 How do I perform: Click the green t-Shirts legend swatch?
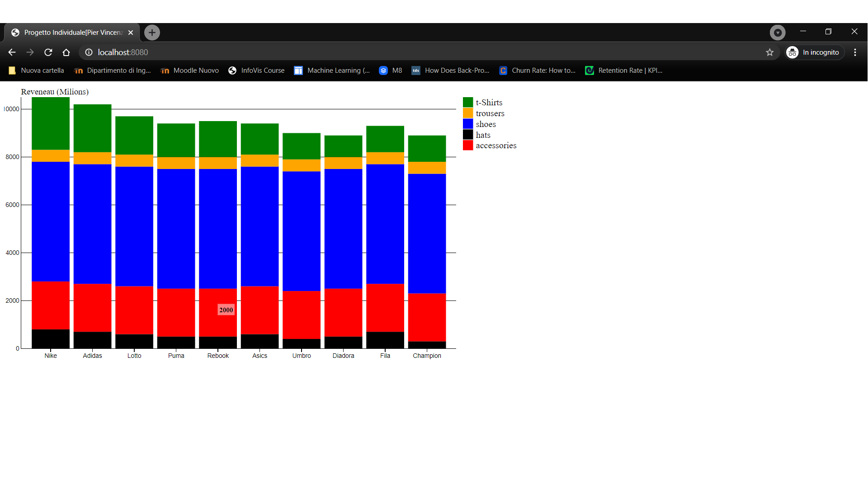click(x=468, y=103)
